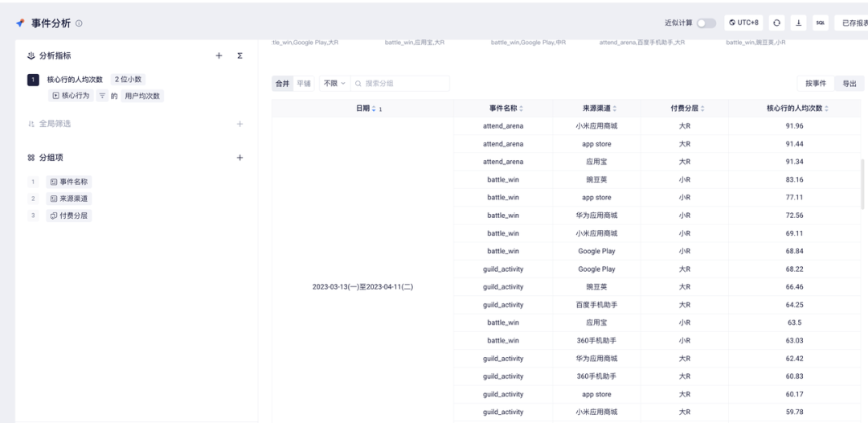Screen dimensions: 868x423
Task: Click value cell 91.44
Action: pyautogui.click(x=794, y=144)
